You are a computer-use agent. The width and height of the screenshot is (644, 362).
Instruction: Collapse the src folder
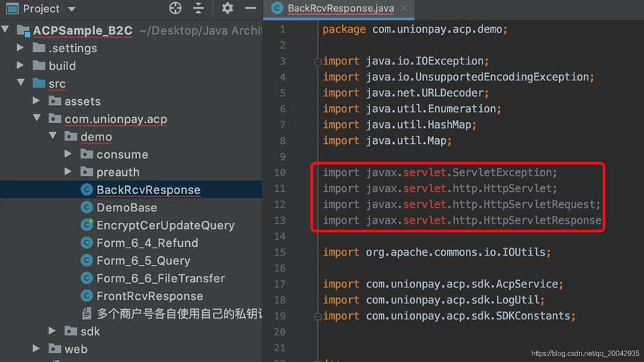pyautogui.click(x=21, y=83)
